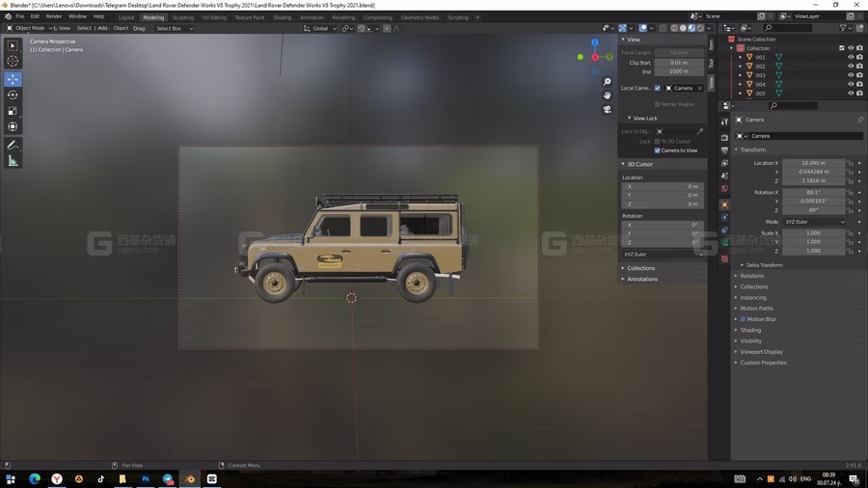Pin the Camera properties with the pin icon
This screenshot has width=868, height=488.
(859, 120)
